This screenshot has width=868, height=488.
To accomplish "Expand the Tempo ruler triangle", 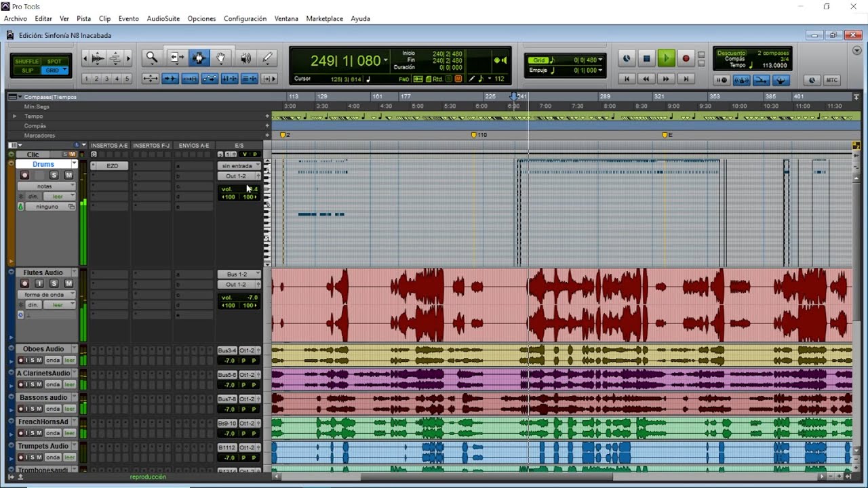I will (x=15, y=117).
